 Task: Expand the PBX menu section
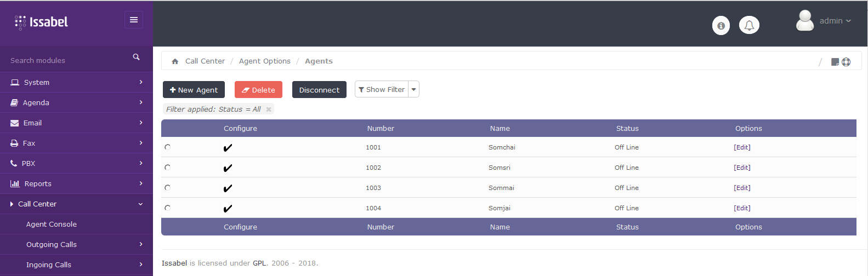coord(76,163)
